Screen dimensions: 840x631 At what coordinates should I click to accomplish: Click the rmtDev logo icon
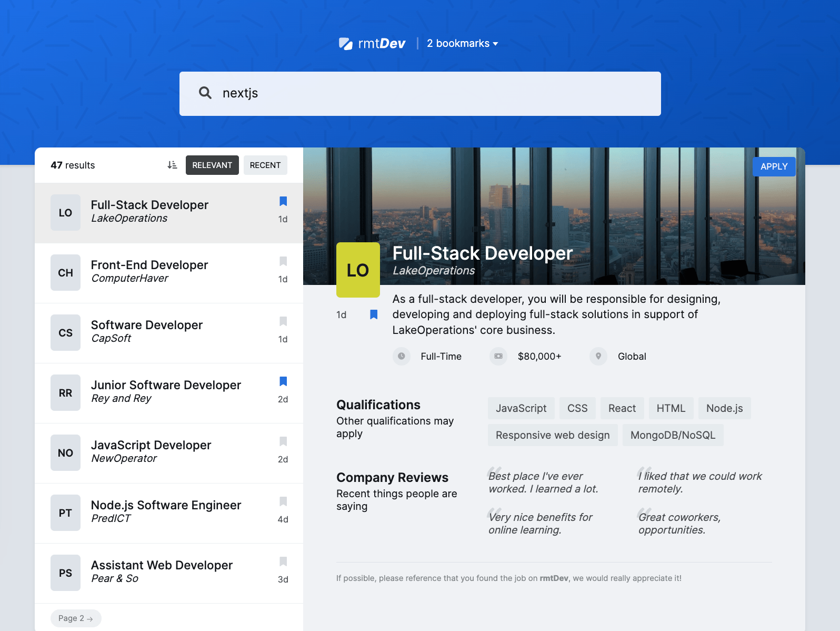point(345,44)
